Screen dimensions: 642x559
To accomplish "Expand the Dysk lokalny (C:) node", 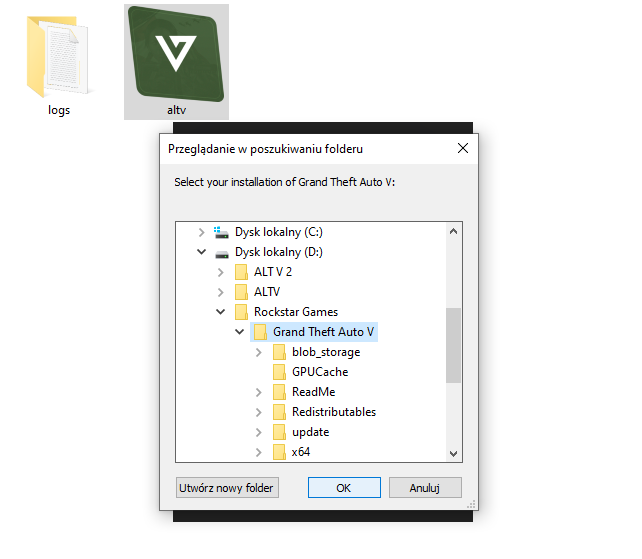I will [x=202, y=232].
